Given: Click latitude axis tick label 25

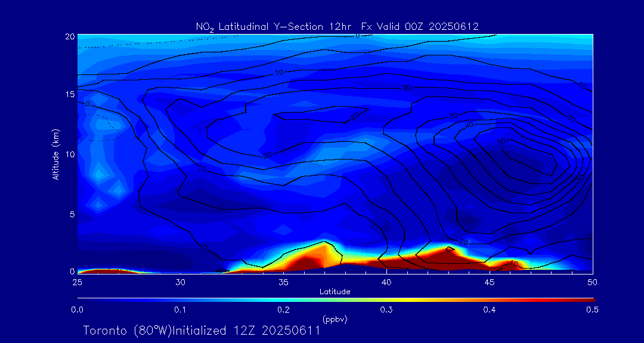Looking at the screenshot, I should coord(76,282).
